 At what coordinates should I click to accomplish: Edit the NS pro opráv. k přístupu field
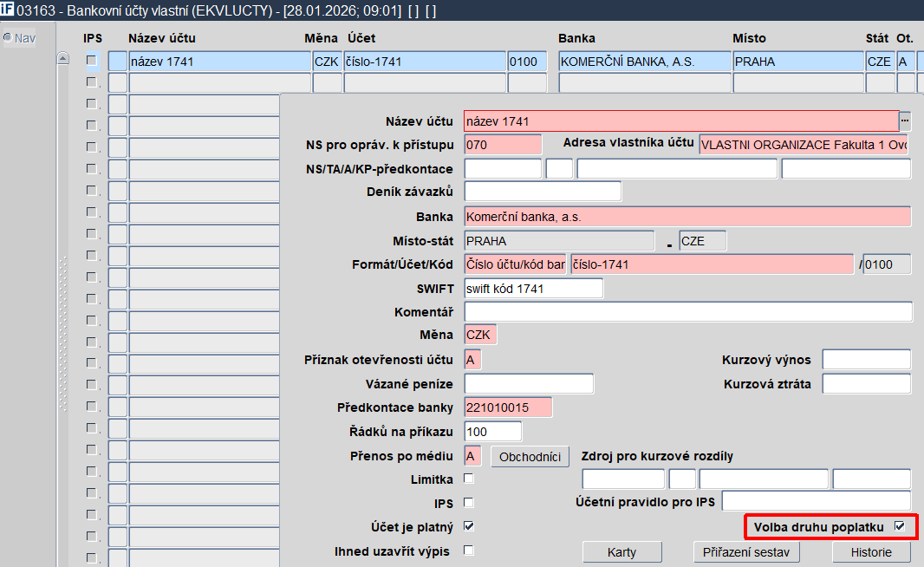point(503,145)
